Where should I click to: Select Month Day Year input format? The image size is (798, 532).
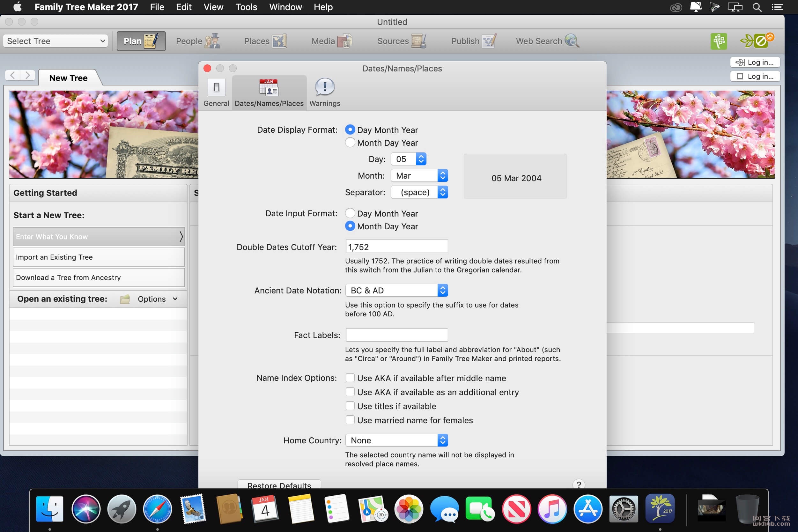(350, 226)
